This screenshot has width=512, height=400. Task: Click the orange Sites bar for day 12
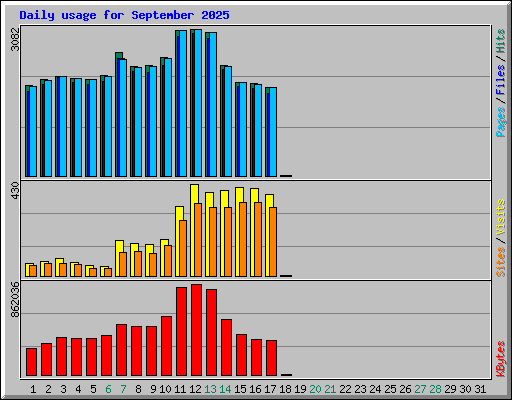[198, 240]
